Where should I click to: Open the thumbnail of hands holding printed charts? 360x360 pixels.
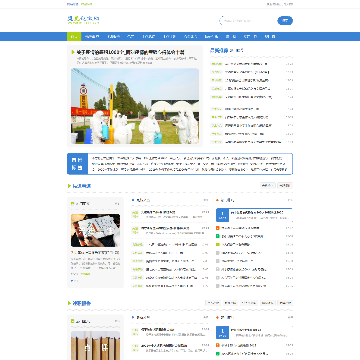95,230
